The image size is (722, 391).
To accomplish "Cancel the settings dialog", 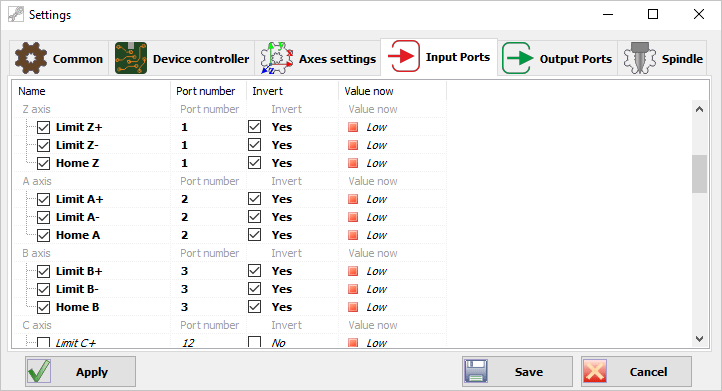I will (x=636, y=371).
